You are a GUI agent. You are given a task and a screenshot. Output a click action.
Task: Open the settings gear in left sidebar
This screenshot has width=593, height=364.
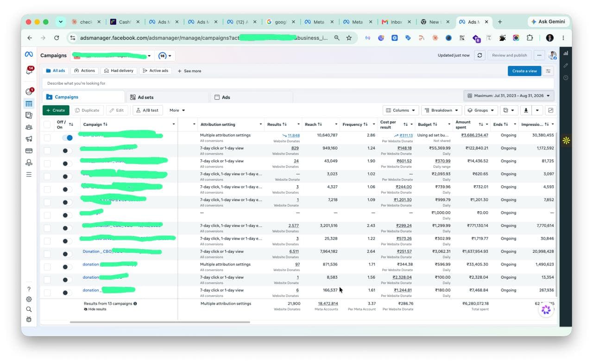(29, 299)
